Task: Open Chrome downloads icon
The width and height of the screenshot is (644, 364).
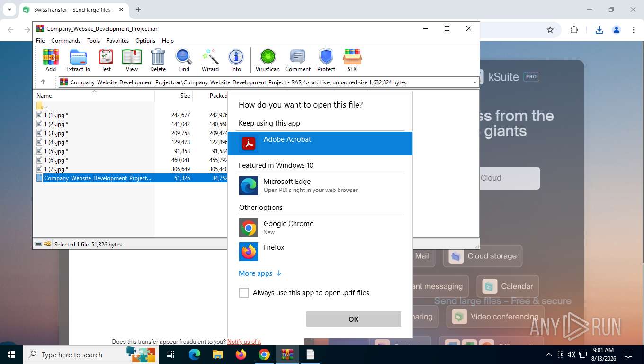Action: (x=599, y=30)
